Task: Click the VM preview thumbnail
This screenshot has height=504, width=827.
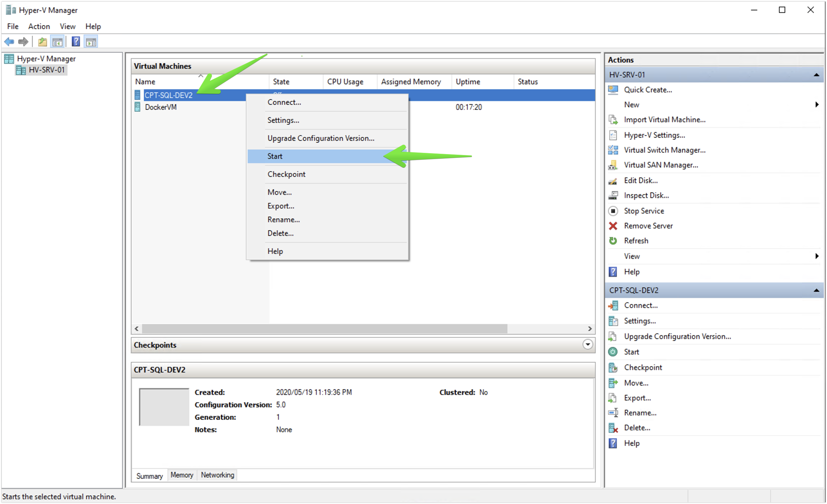Action: 164,407
